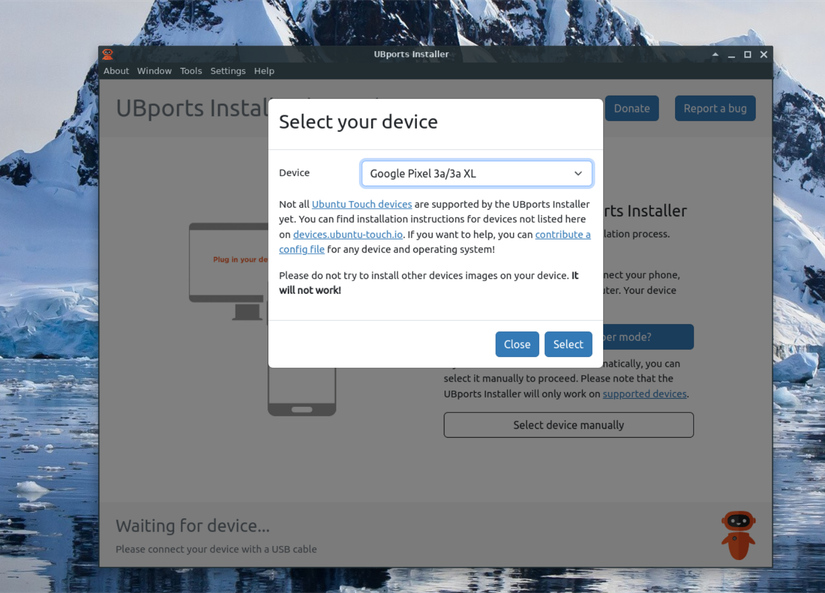Open the About menu
Screen dimensions: 825x593
click(x=115, y=71)
